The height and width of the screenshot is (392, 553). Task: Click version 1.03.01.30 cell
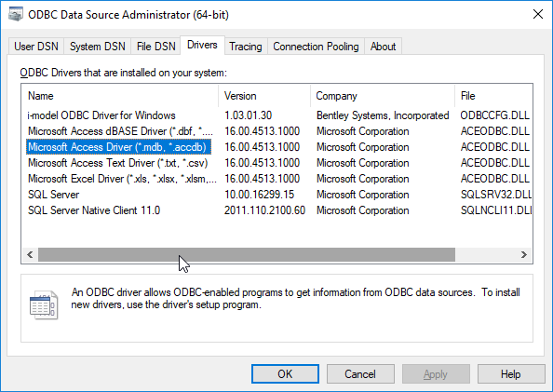(x=249, y=115)
